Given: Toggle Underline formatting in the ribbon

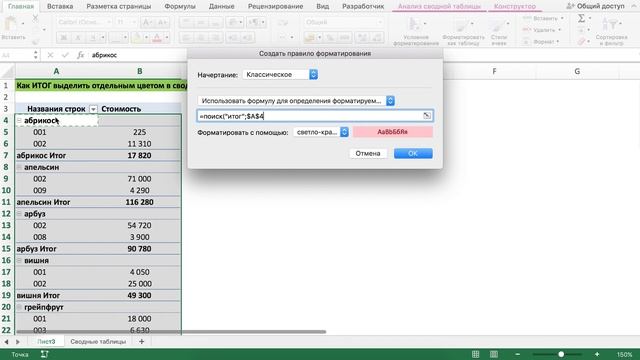Looking at the screenshot, I should 93,38.
